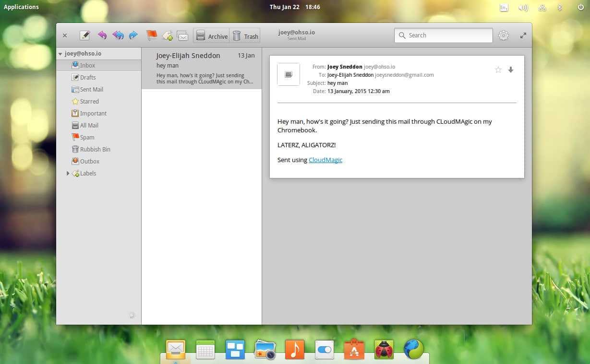This screenshot has height=364, width=590.
Task: Click the volume indicator in the panel
Action: [x=523, y=7]
